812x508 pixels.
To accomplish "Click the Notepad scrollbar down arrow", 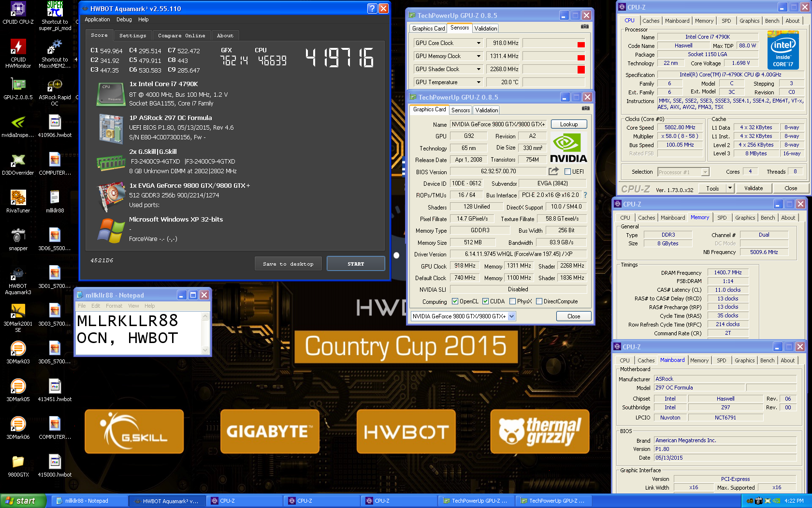I will coord(205,350).
